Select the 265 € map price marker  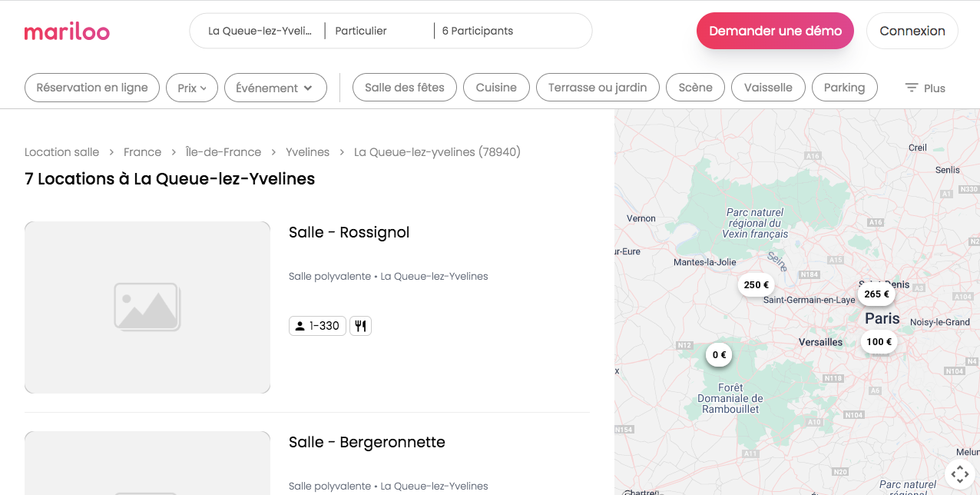(x=876, y=294)
